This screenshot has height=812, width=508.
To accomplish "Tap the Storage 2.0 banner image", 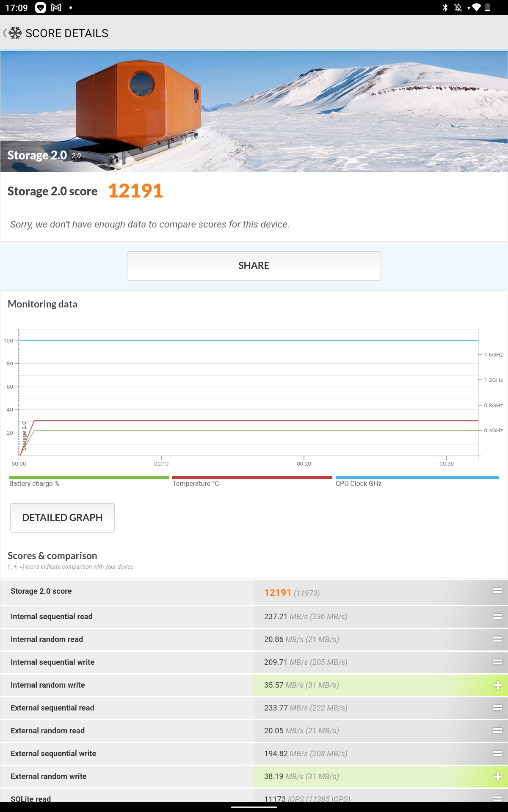I will point(254,111).
